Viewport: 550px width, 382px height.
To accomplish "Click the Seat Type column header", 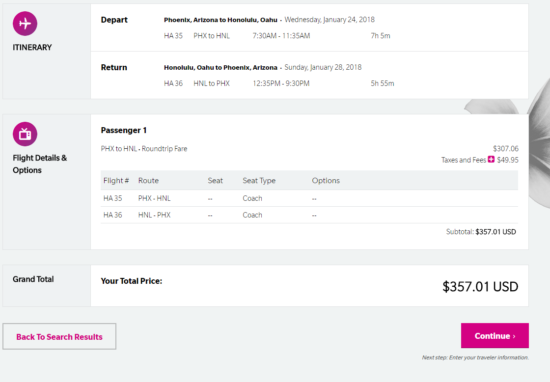I will click(x=259, y=181).
